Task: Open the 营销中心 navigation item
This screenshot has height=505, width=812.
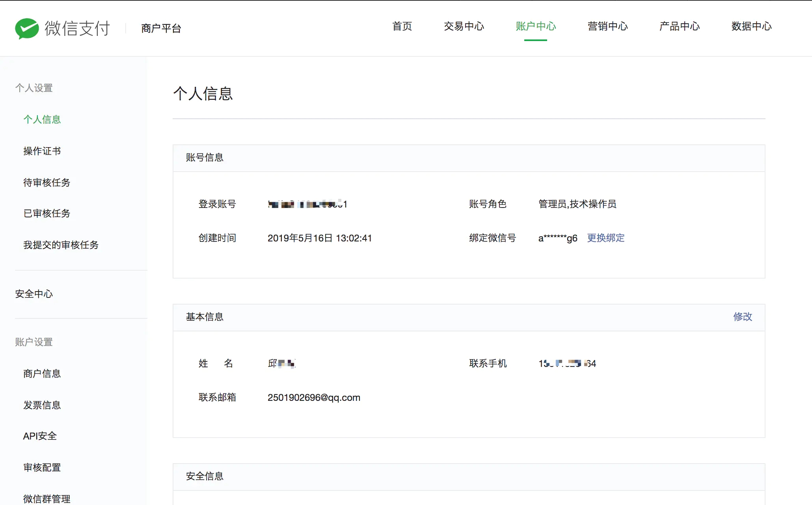Action: (x=607, y=26)
